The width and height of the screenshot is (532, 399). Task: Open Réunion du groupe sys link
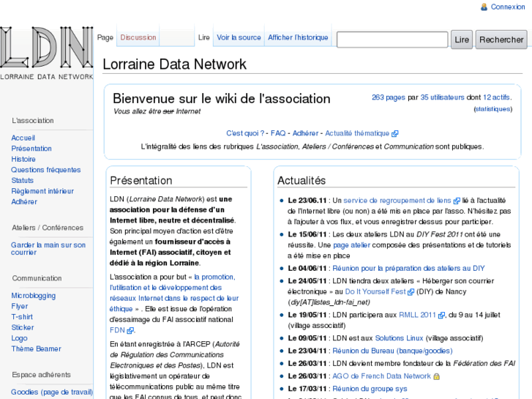point(370,389)
